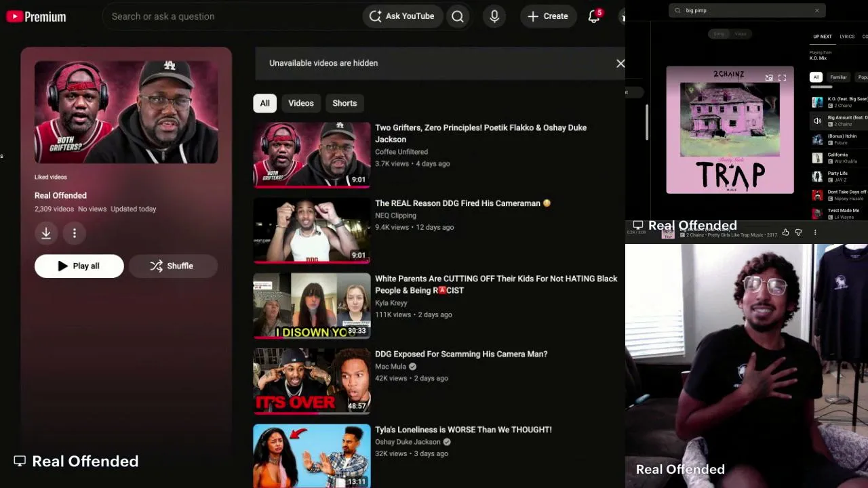Click the 13:11 Tyla video thumbnail
The height and width of the screenshot is (488, 868).
click(x=312, y=456)
